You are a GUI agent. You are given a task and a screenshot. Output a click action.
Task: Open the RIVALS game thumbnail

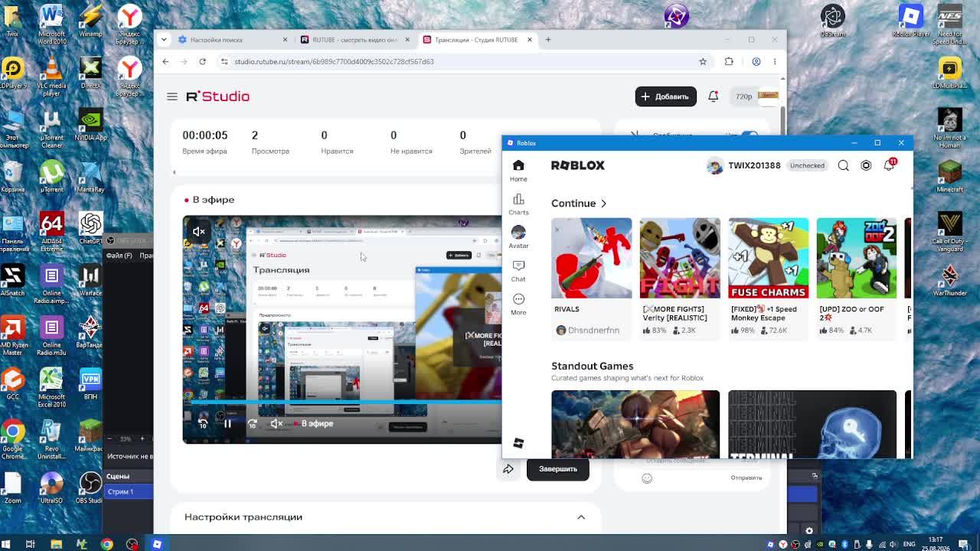tap(592, 258)
